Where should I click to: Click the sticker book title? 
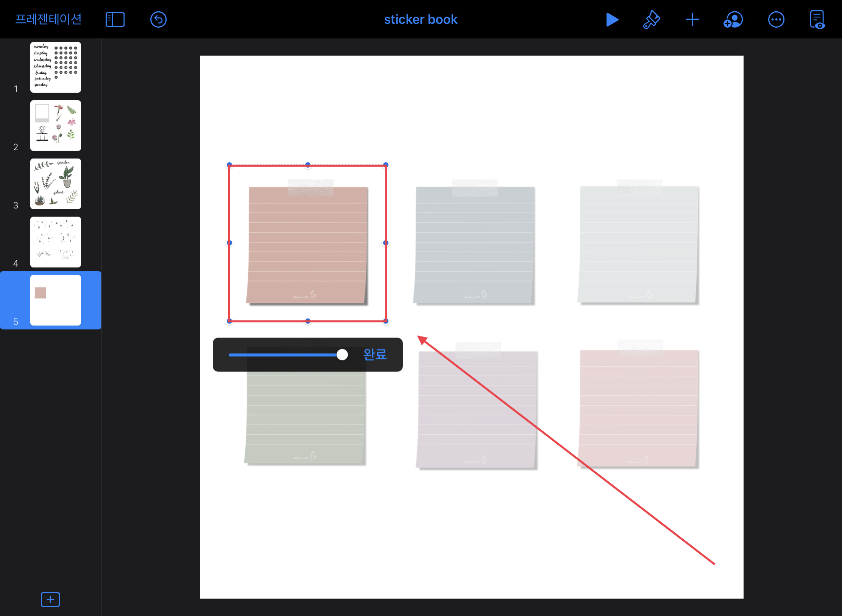[x=421, y=20]
